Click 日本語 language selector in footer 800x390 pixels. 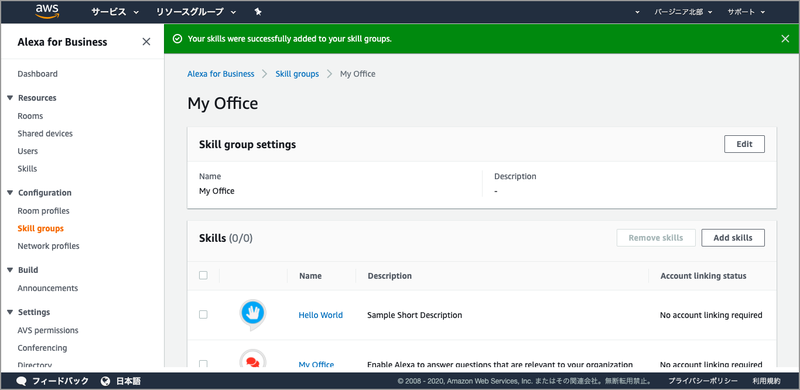[x=128, y=381]
